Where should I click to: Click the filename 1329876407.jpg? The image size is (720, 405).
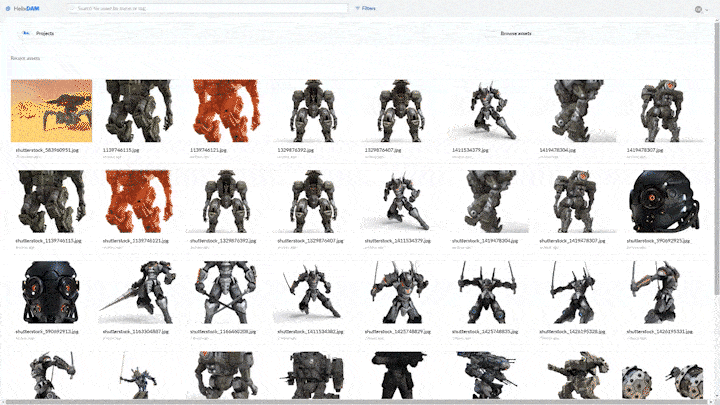click(382, 150)
